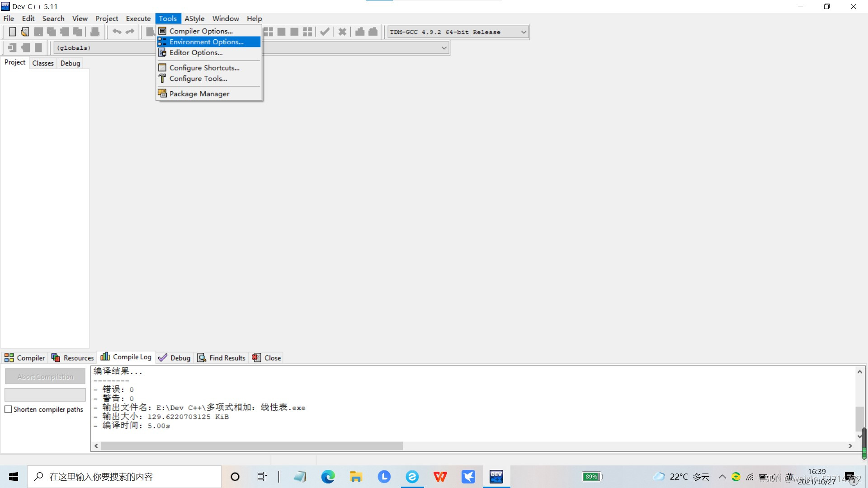The image size is (868, 488).
Task: Switch to the Resources bottom tab
Action: pyautogui.click(x=73, y=358)
